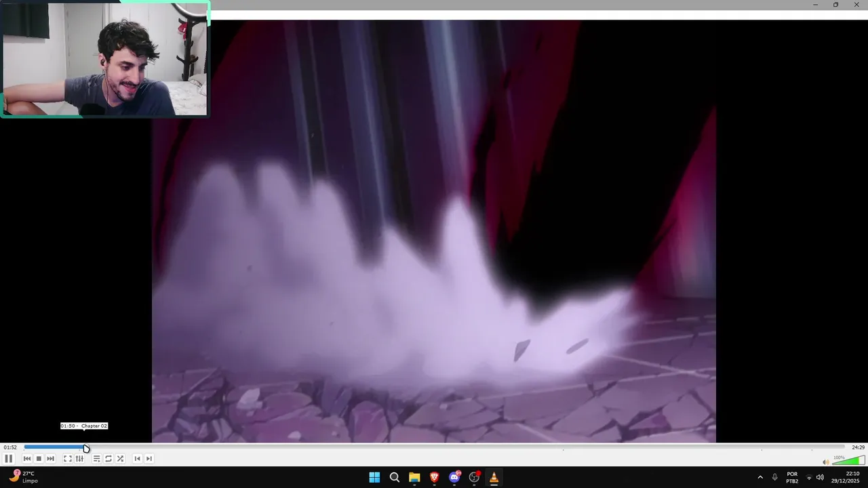This screenshot has width=868, height=488.
Task: Toggle fullscreen video mode
Action: pos(68,459)
